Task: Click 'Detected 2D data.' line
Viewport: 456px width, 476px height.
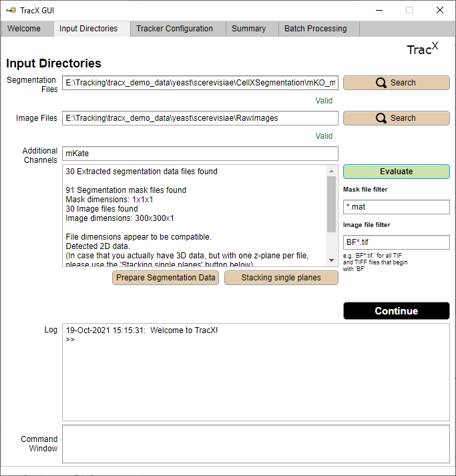Action: [x=97, y=246]
